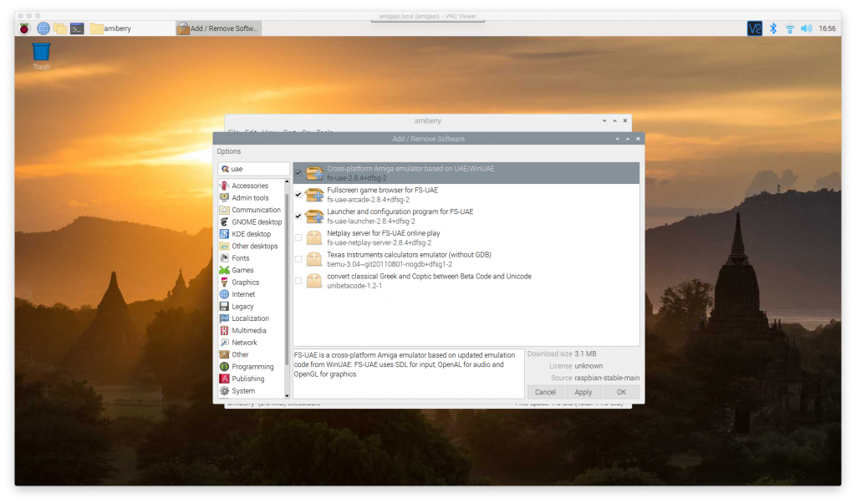Select the Other category icon
Image resolution: width=856 pixels, height=504 pixels.
[224, 354]
